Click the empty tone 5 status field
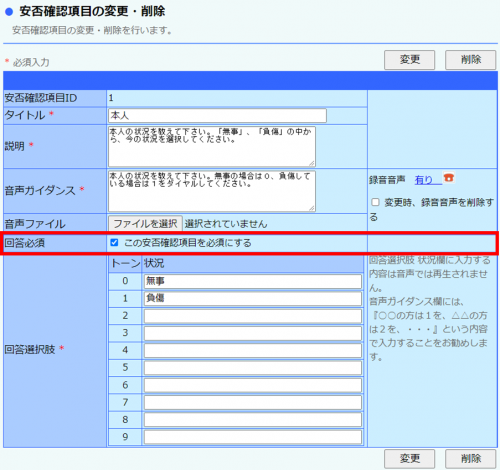This screenshot has height=470, width=500. [253, 368]
